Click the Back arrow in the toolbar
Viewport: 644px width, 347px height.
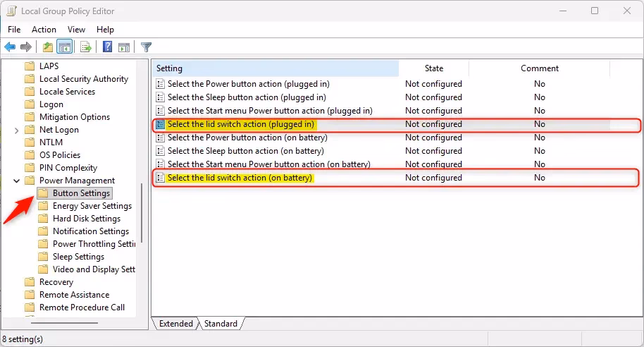(x=10, y=47)
